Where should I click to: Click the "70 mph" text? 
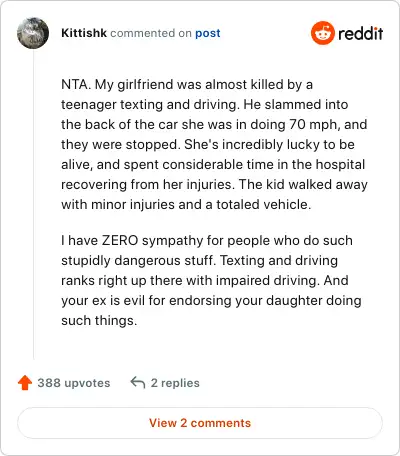point(313,124)
